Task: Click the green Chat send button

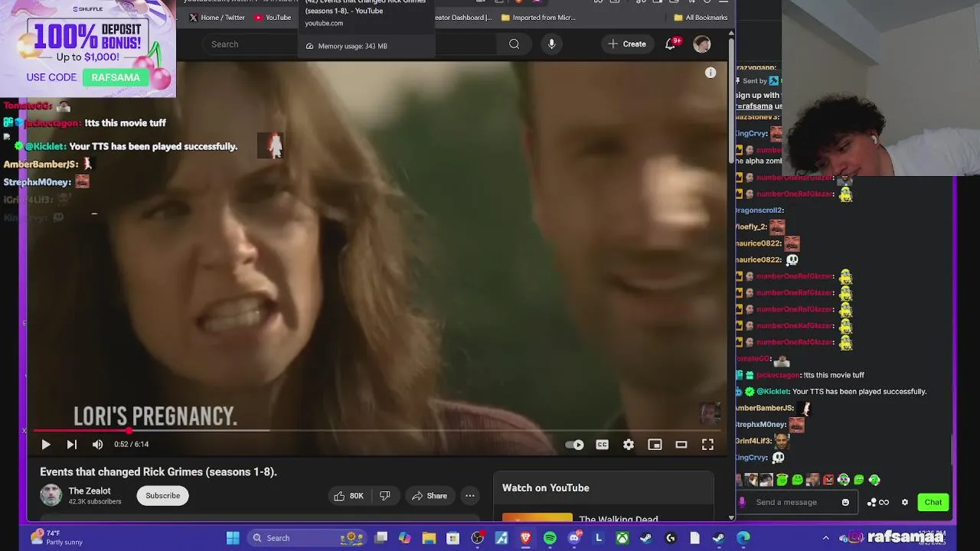Action: tap(933, 503)
